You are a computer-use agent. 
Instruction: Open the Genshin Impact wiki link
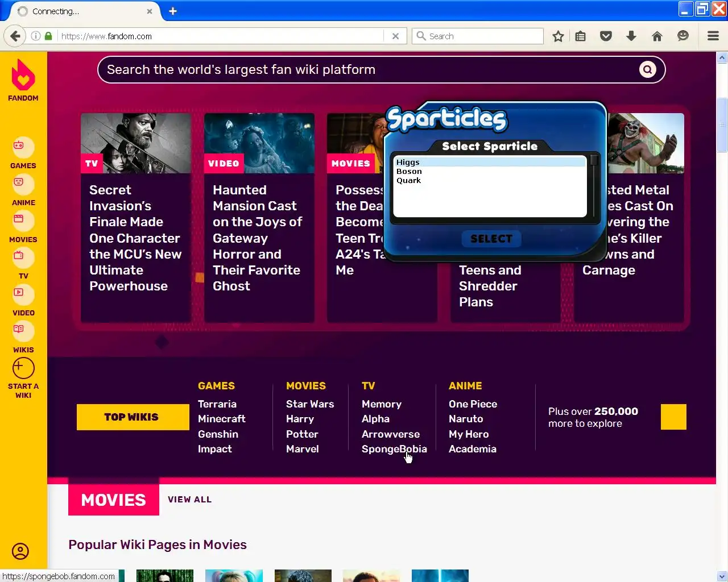[218, 442]
